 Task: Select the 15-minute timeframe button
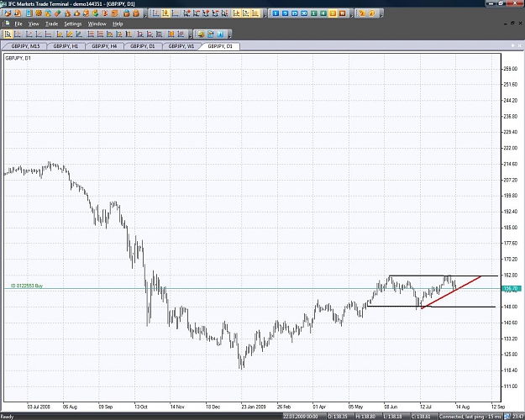295,13
